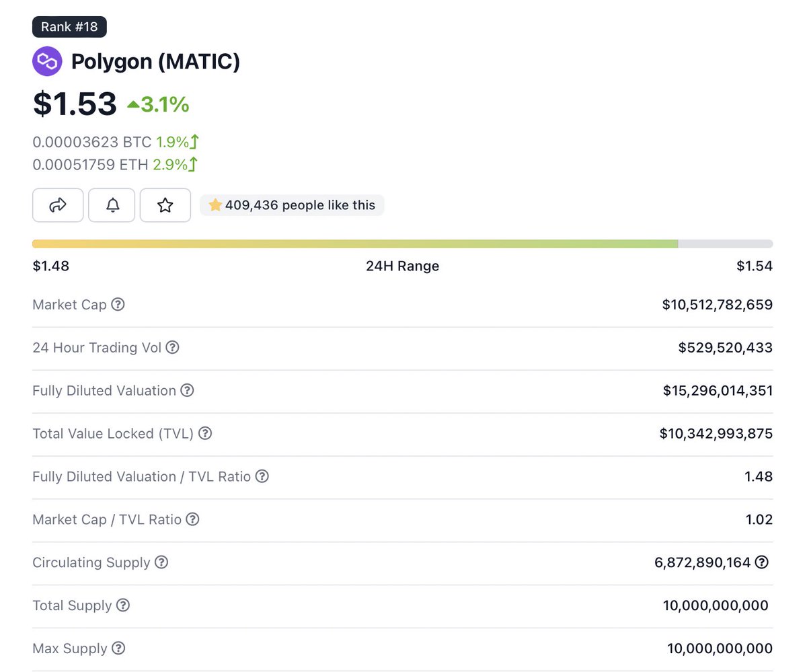Click the share arrow button
807x672 pixels.
pos(58,205)
